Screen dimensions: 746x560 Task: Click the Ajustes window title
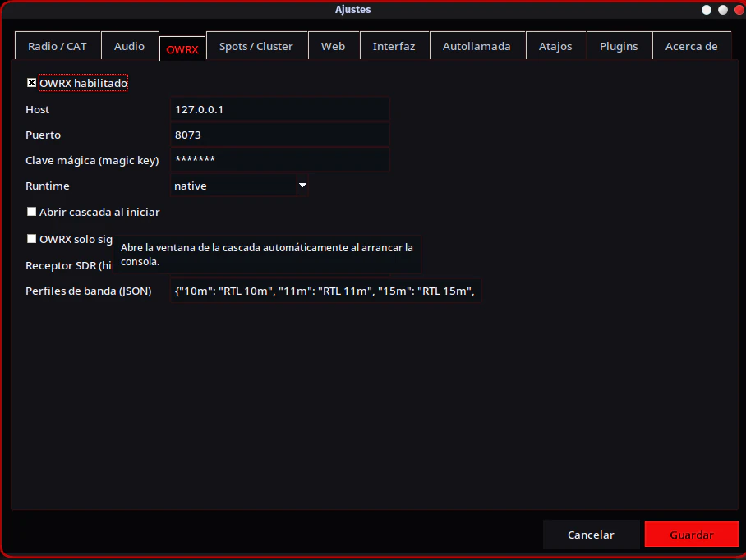pyautogui.click(x=353, y=10)
